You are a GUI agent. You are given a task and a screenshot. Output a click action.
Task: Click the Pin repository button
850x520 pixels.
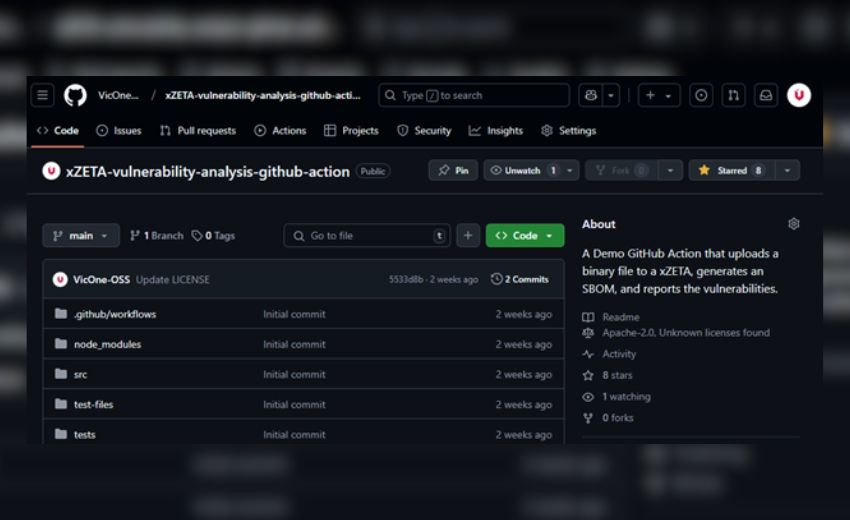453,170
